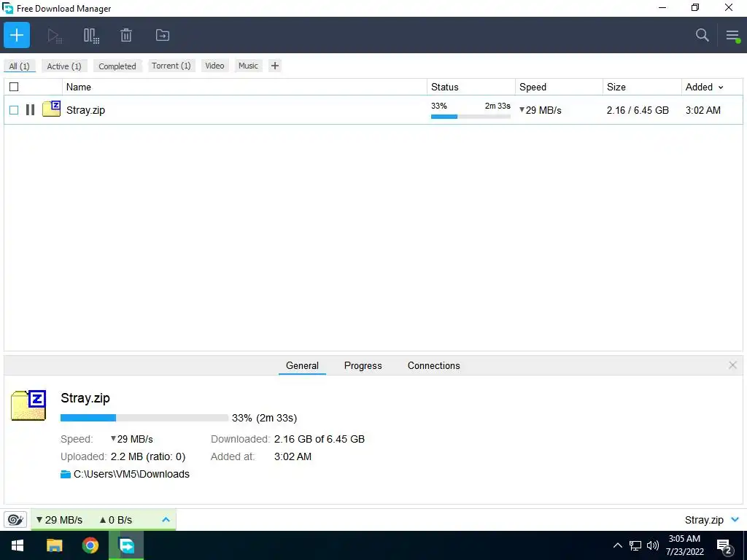Click the 29 MB/s cell in the Speed column
The width and height of the screenshot is (747, 560).
click(x=541, y=110)
